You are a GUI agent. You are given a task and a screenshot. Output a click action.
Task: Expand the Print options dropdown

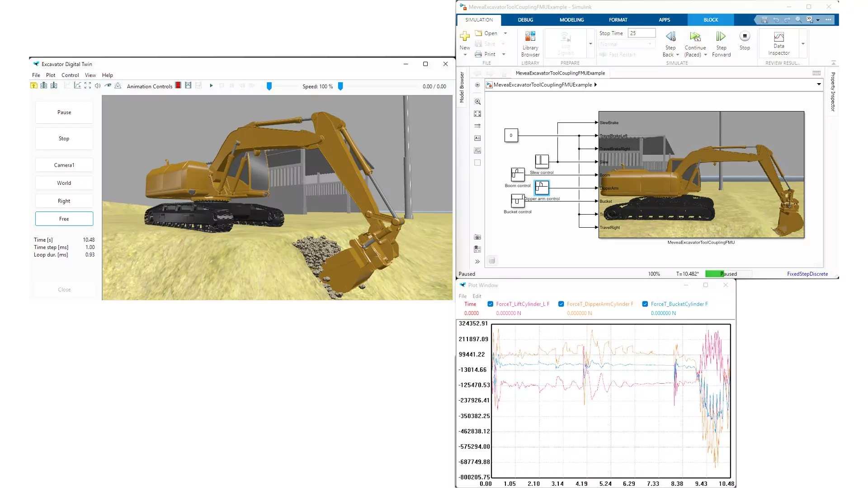[x=504, y=54]
